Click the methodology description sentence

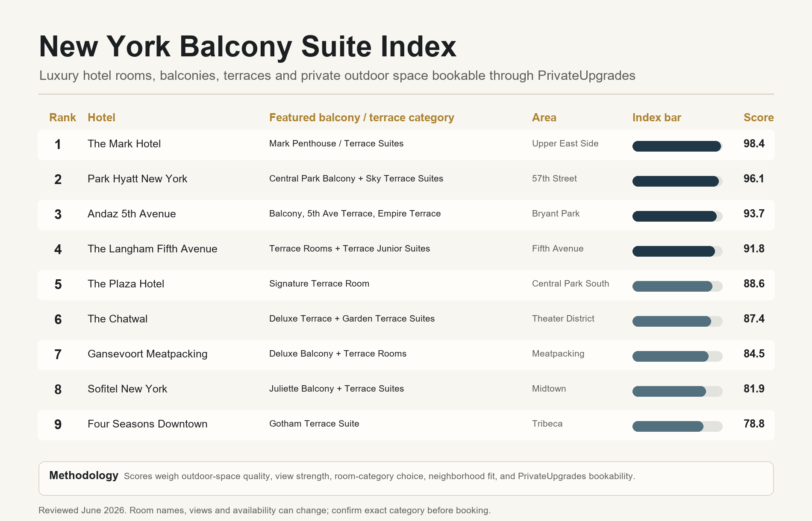click(x=380, y=476)
